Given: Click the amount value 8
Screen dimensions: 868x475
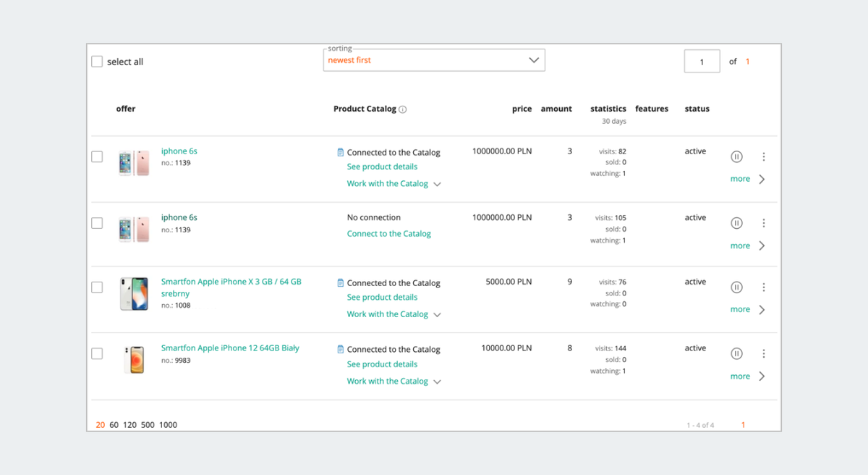Looking at the screenshot, I should tap(569, 348).
